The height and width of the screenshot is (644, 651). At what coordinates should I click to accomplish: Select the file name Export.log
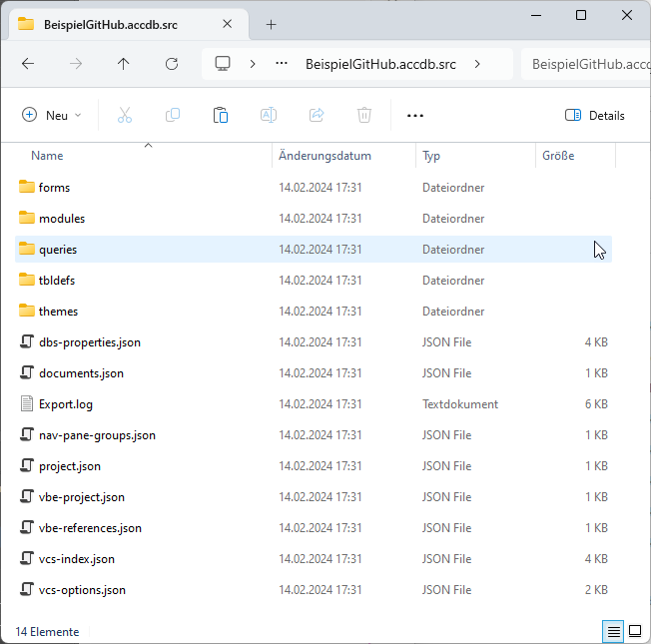pyautogui.click(x=66, y=404)
